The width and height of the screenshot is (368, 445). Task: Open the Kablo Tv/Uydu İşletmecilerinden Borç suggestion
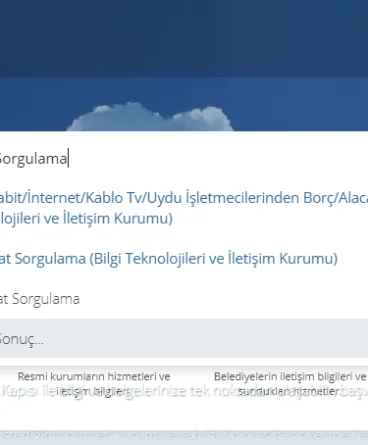pyautogui.click(x=184, y=208)
